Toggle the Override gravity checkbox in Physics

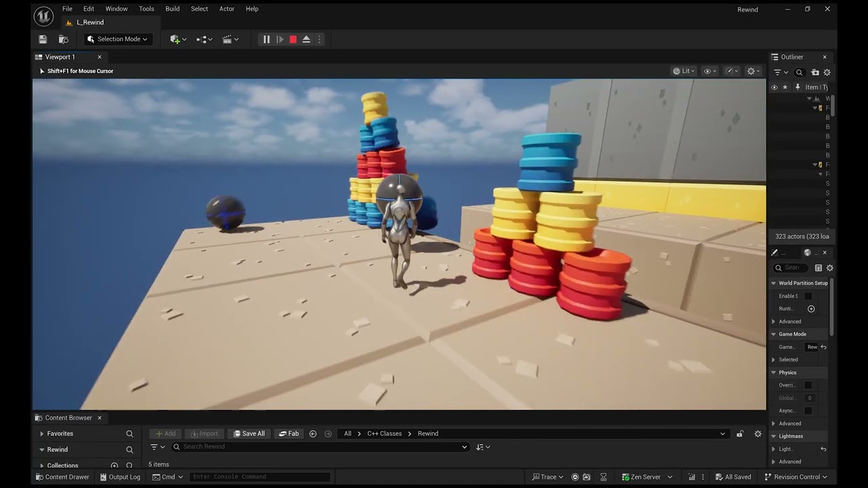click(808, 385)
